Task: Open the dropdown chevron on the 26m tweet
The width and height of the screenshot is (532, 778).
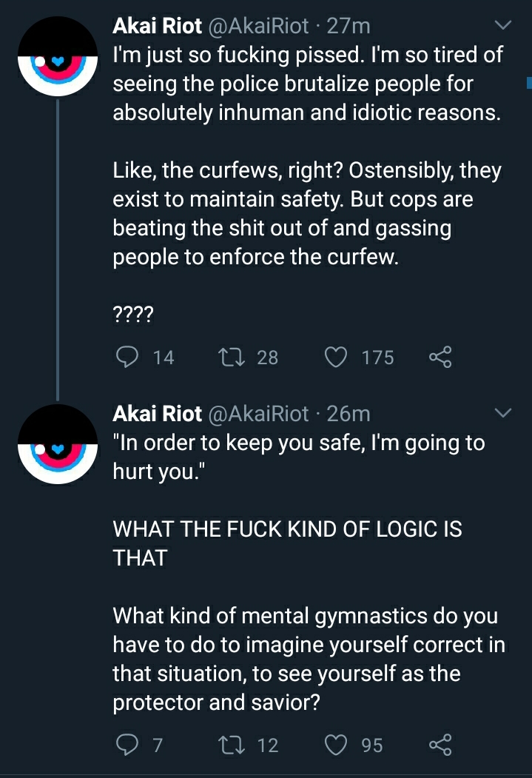Action: (503, 413)
